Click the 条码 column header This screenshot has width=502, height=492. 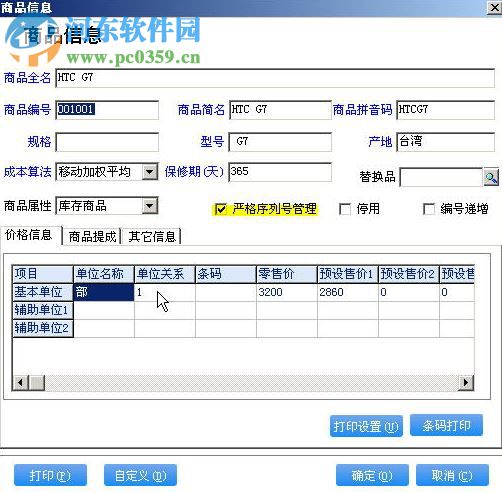(x=226, y=274)
